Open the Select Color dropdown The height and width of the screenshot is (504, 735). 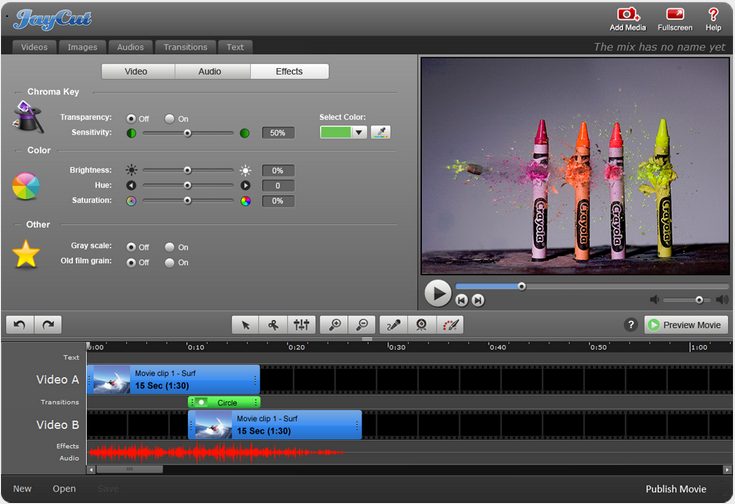[x=358, y=132]
